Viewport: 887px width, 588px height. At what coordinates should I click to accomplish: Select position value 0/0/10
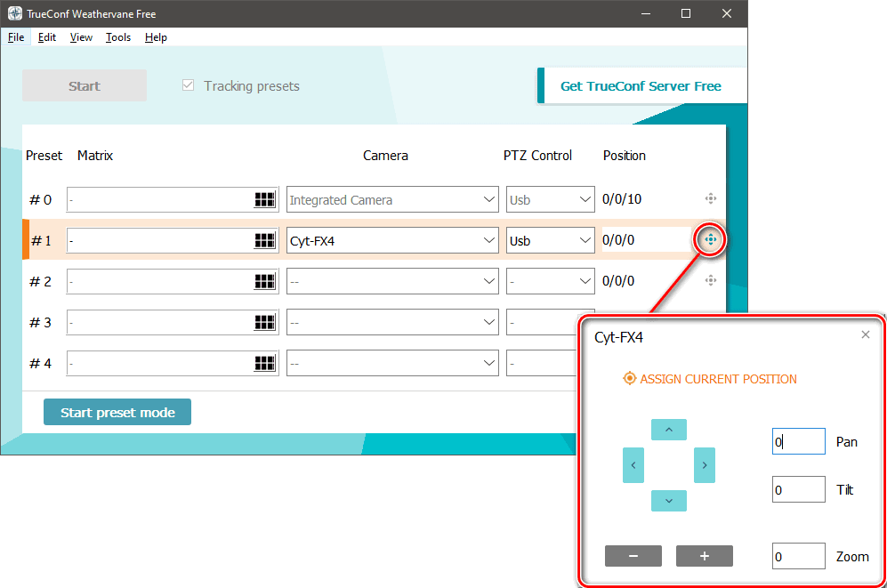[x=622, y=199]
